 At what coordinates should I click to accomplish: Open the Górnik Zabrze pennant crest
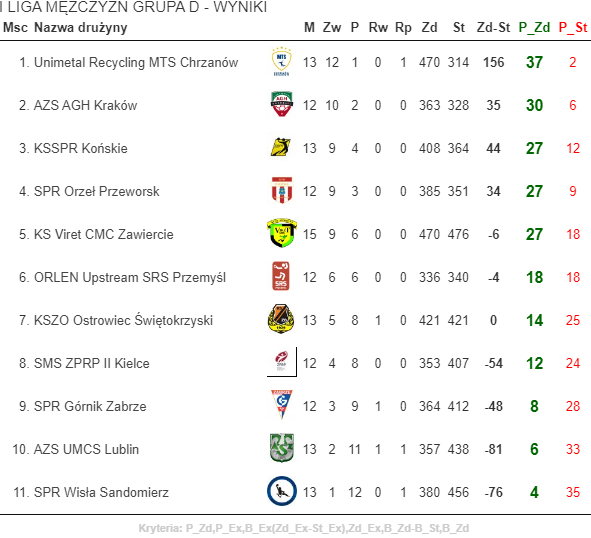[x=282, y=405]
